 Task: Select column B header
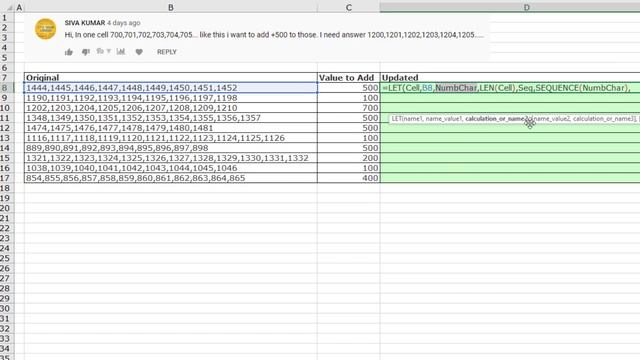(171, 7)
